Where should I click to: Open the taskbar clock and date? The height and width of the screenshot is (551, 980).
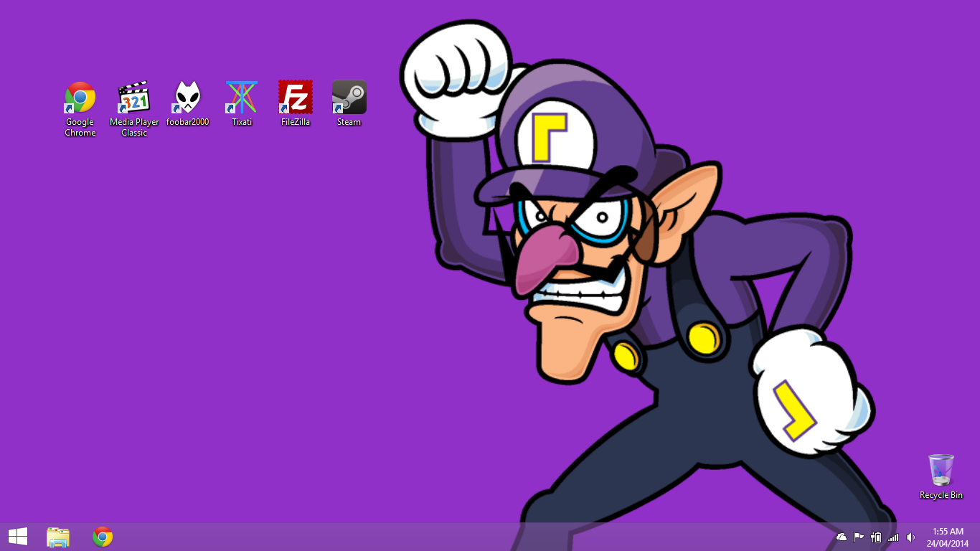[x=948, y=537]
